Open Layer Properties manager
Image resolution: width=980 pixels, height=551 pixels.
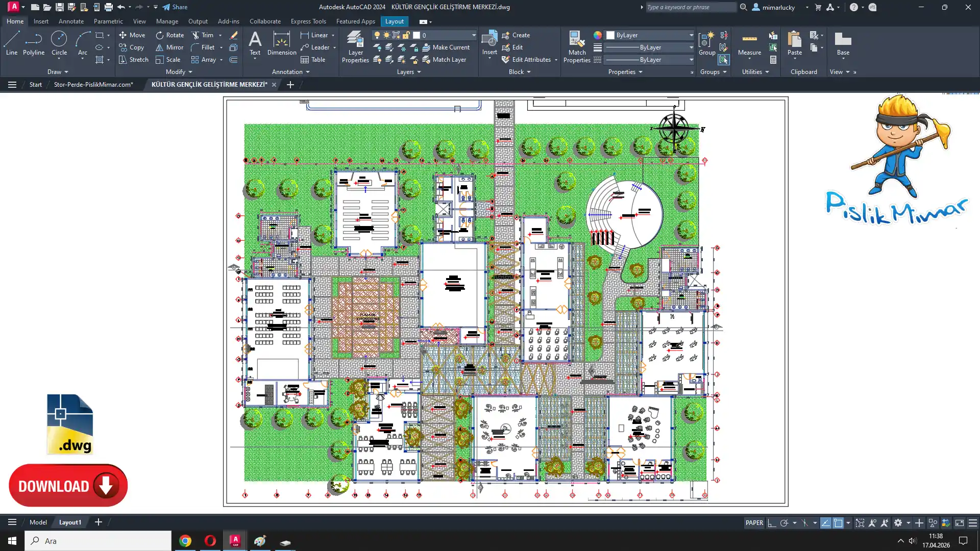pyautogui.click(x=355, y=47)
